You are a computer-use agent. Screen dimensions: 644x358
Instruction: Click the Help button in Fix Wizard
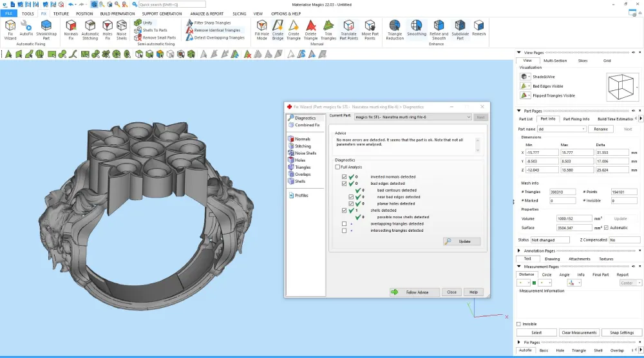[x=473, y=292]
